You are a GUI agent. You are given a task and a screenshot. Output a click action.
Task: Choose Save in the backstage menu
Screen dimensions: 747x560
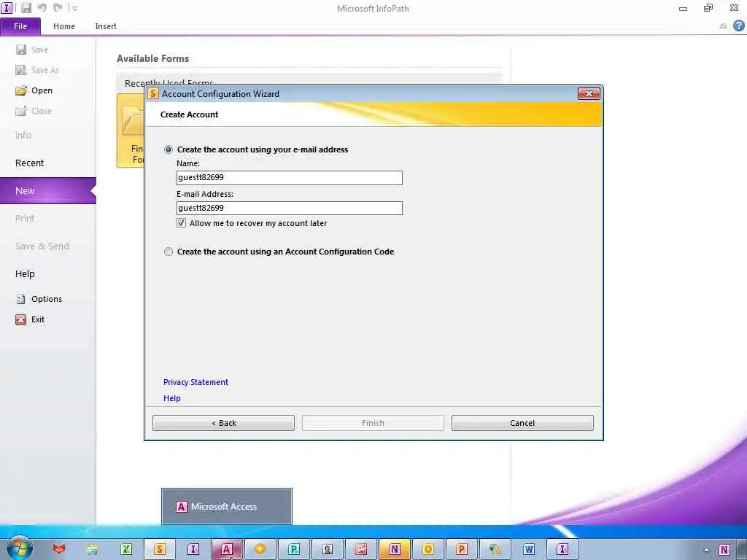point(32,50)
